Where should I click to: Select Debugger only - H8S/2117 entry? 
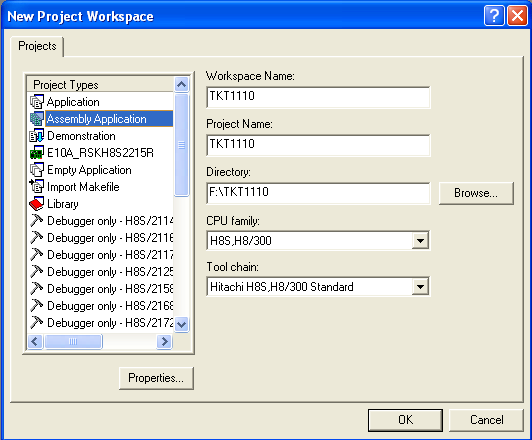(110, 254)
